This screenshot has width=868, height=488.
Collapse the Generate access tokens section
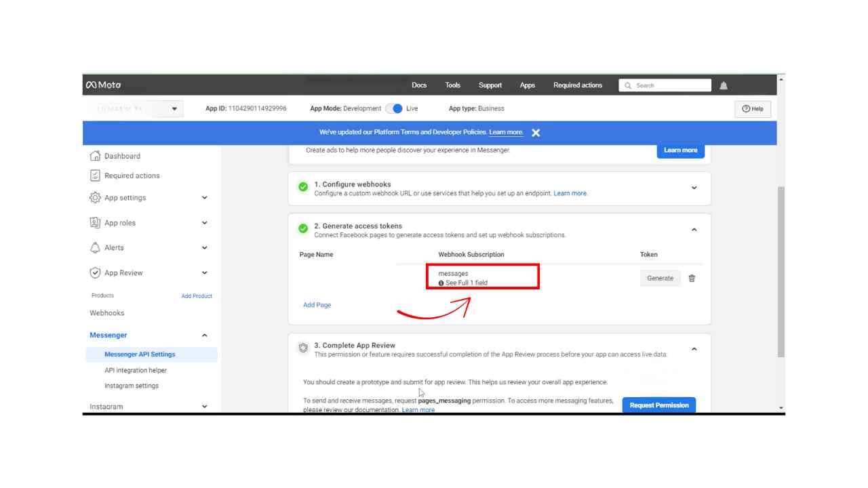pyautogui.click(x=694, y=230)
